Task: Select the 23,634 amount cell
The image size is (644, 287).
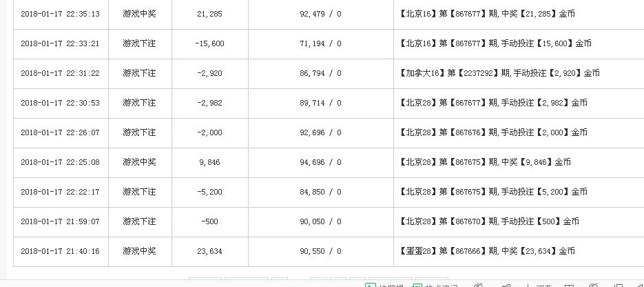Action: point(210,251)
